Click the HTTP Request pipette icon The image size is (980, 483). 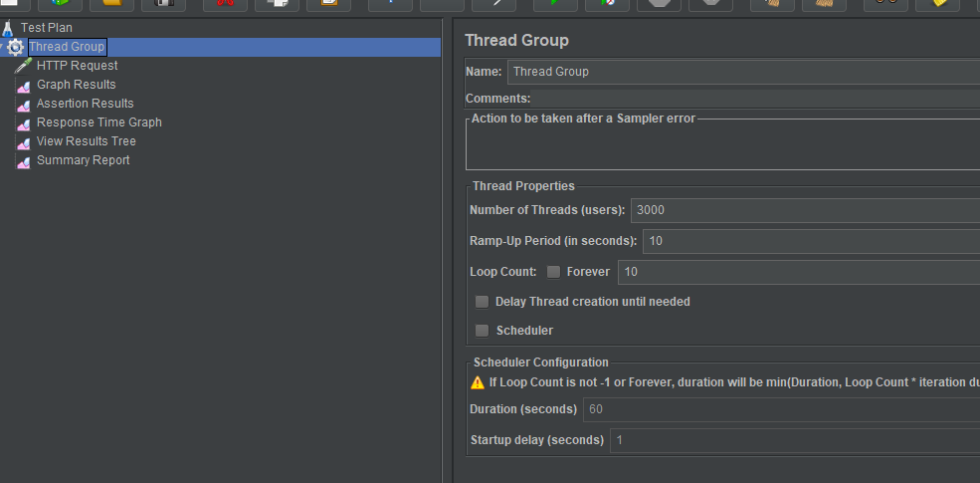coord(23,66)
